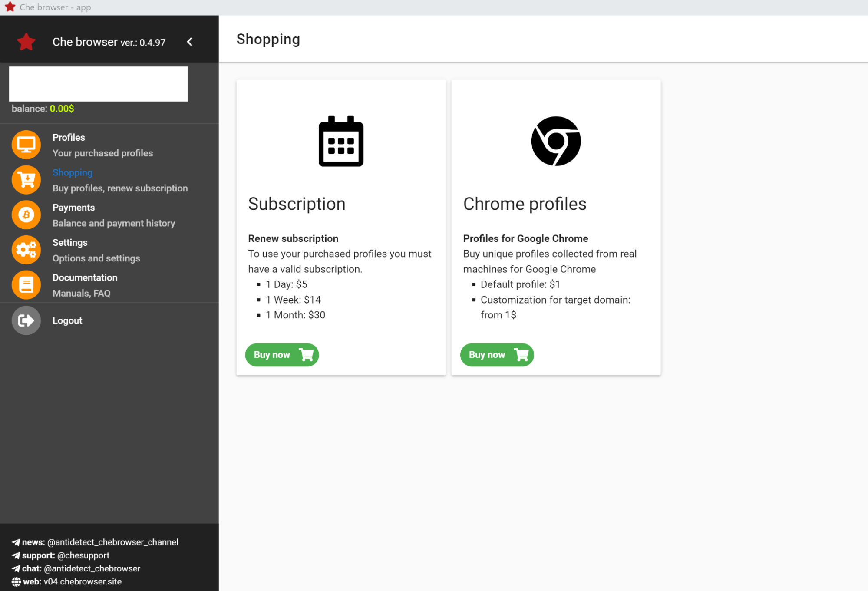Click the telegram icon beside chat
Viewport: 868px width, 591px height.
(x=16, y=568)
